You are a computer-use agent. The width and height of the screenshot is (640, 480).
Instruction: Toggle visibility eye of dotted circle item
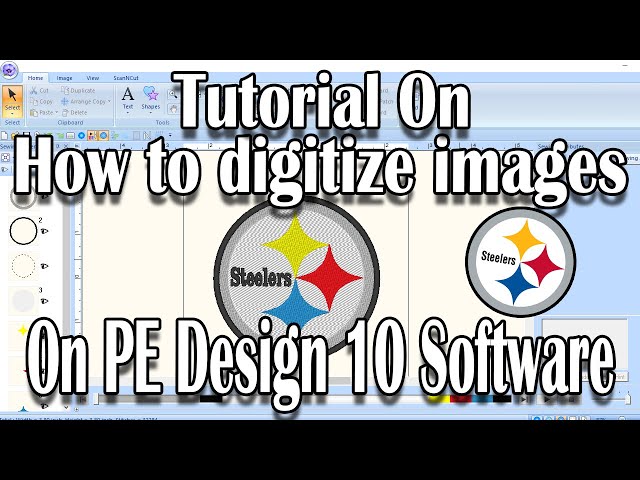(44, 266)
